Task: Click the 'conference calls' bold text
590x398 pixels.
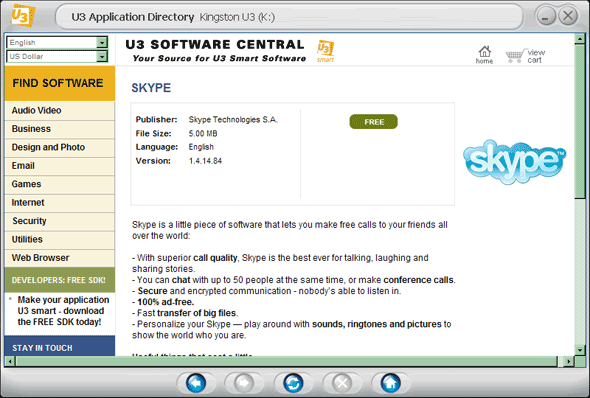Action: pyautogui.click(x=418, y=280)
